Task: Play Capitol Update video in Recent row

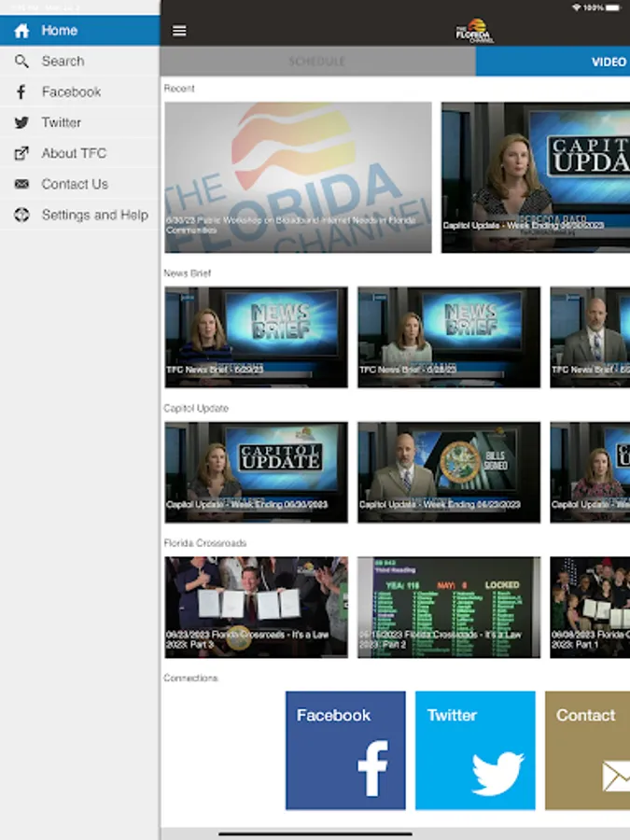Action: pyautogui.click(x=536, y=177)
